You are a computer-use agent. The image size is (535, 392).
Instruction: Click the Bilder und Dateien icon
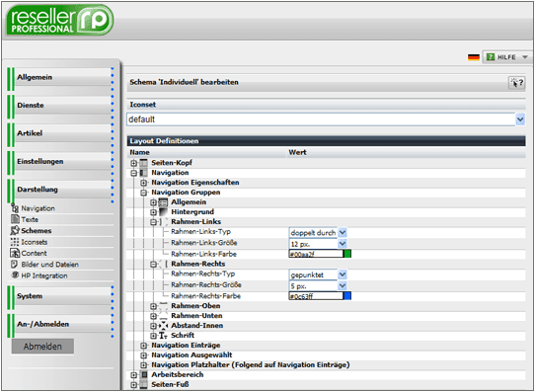click(15, 264)
